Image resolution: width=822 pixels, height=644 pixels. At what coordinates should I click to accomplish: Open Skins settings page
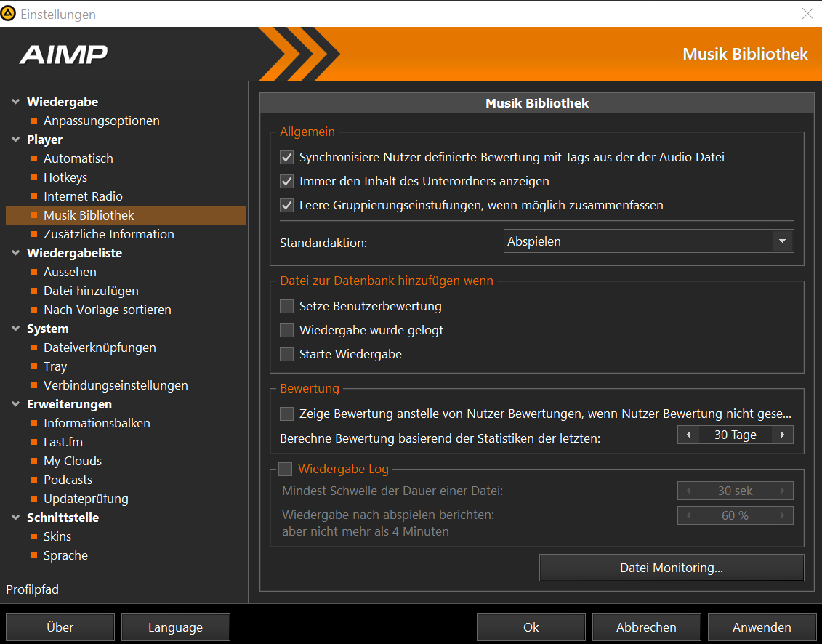click(x=57, y=536)
